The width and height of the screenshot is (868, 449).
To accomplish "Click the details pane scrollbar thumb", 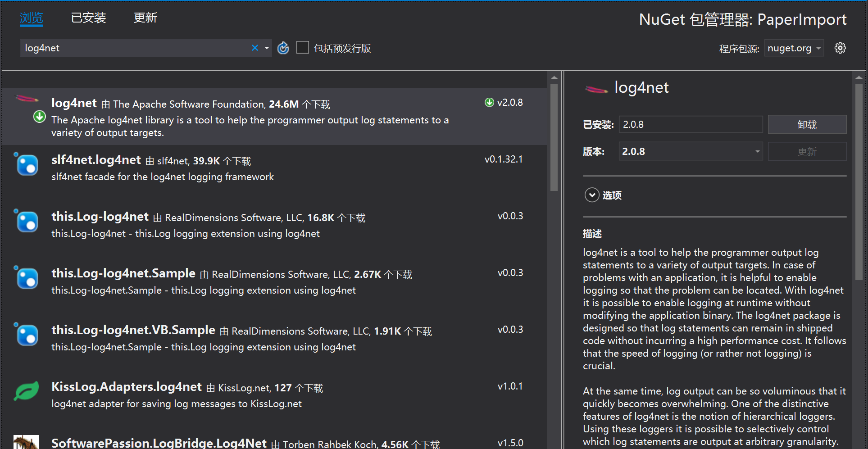I will (x=859, y=182).
